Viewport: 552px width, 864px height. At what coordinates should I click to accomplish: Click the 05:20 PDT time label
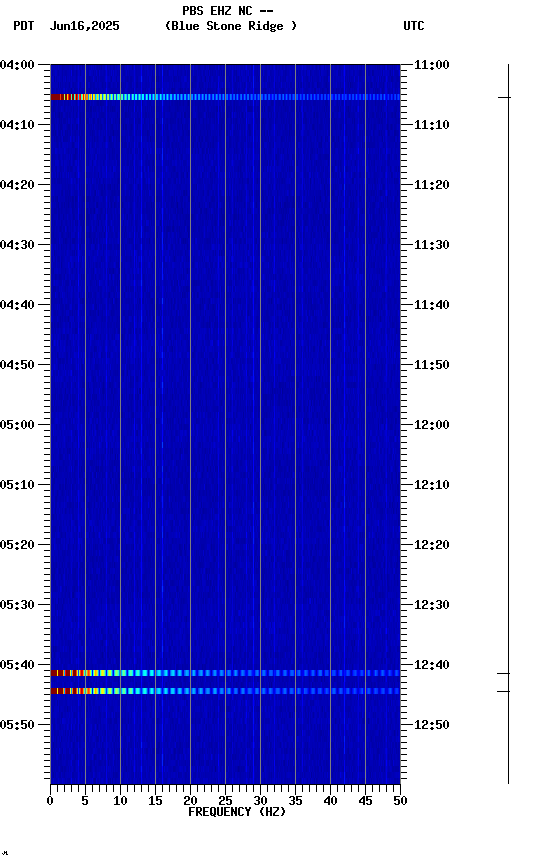coord(17,545)
